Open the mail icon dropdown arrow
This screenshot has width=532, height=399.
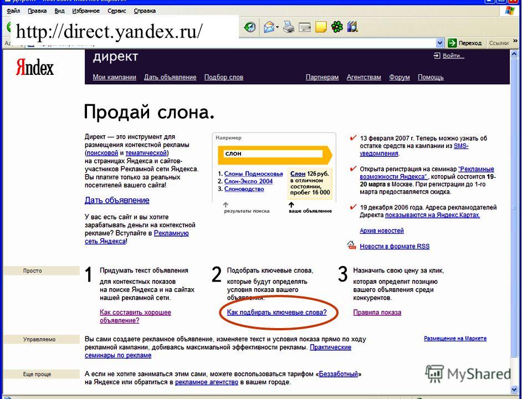click(x=277, y=27)
